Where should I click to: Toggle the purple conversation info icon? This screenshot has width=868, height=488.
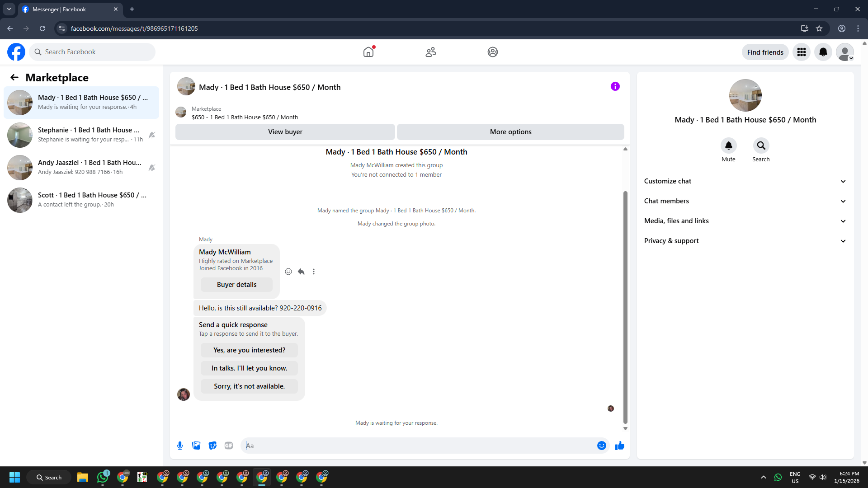615,86
